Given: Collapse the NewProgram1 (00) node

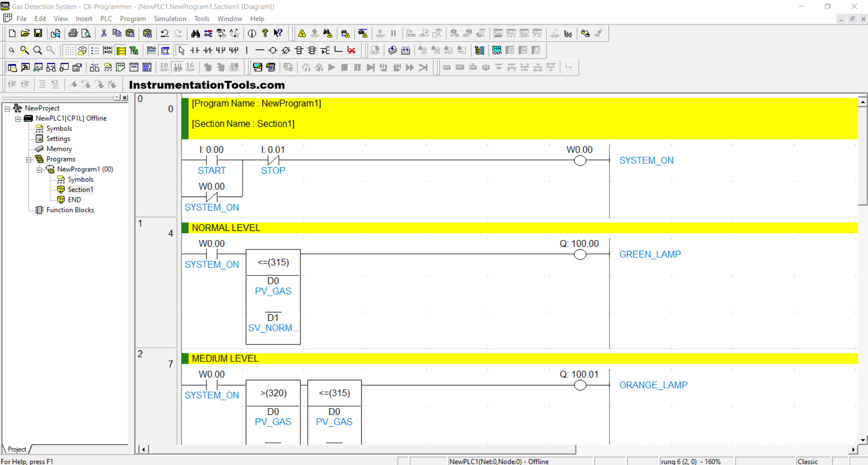Looking at the screenshot, I should (39, 169).
